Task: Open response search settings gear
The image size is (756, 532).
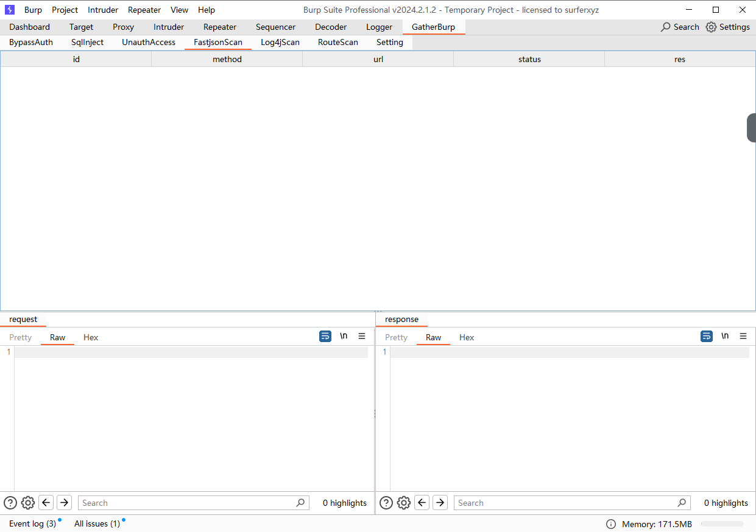Action: [x=404, y=503]
